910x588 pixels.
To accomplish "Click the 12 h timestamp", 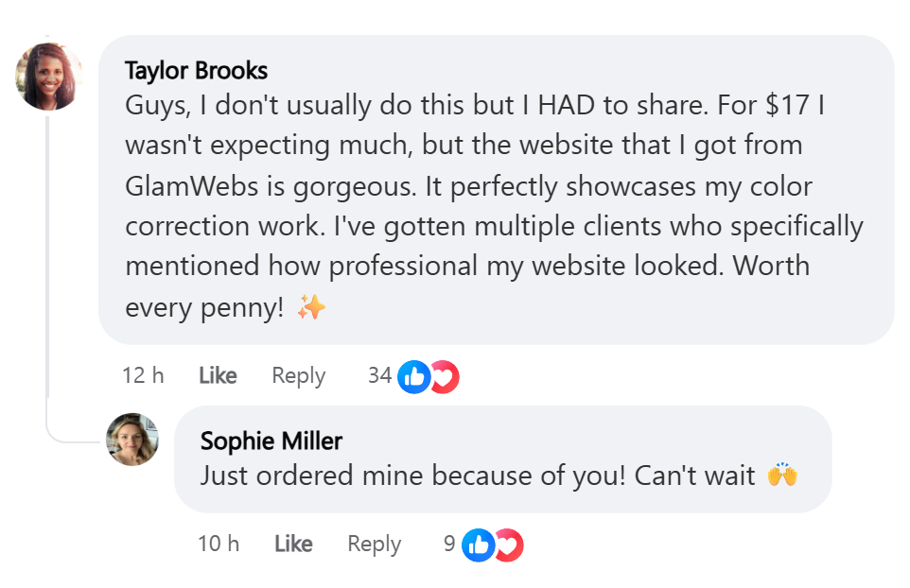I will tap(143, 376).
